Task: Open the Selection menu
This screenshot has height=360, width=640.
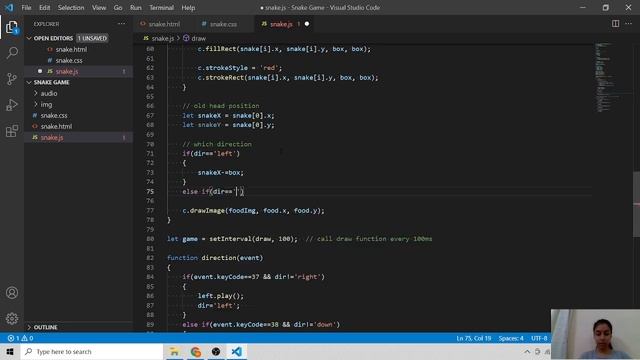Action: (x=71, y=7)
